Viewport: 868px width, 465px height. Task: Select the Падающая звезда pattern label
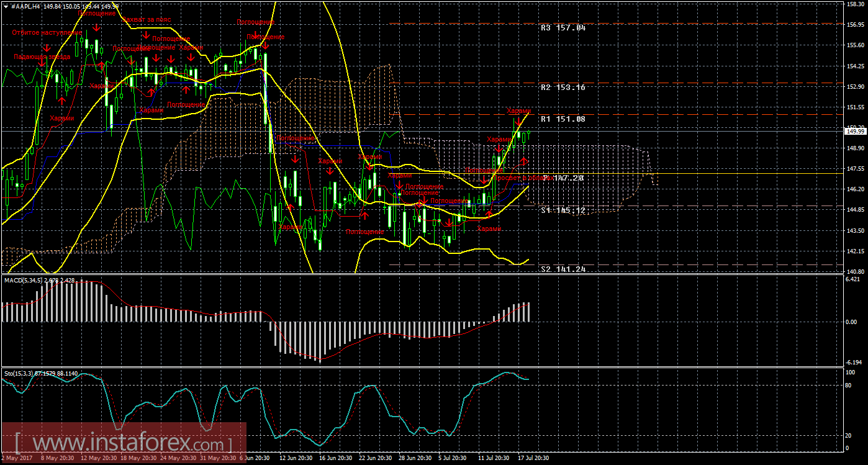[42, 56]
